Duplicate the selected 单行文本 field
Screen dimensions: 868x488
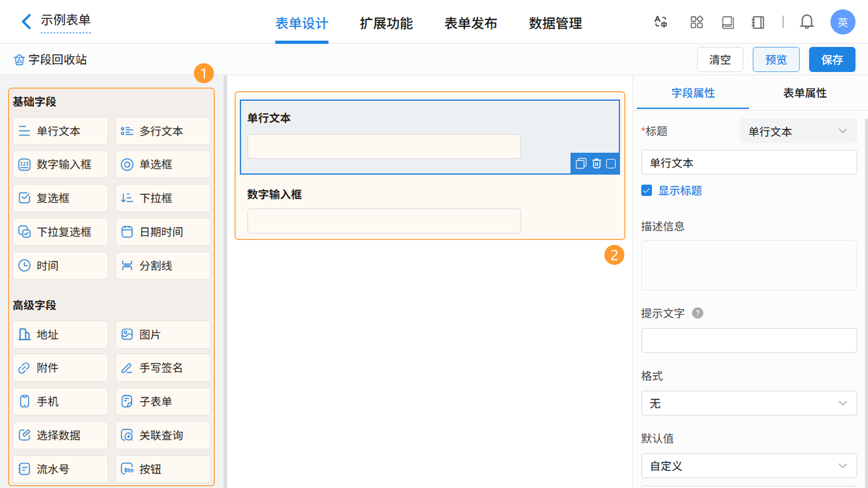(581, 164)
